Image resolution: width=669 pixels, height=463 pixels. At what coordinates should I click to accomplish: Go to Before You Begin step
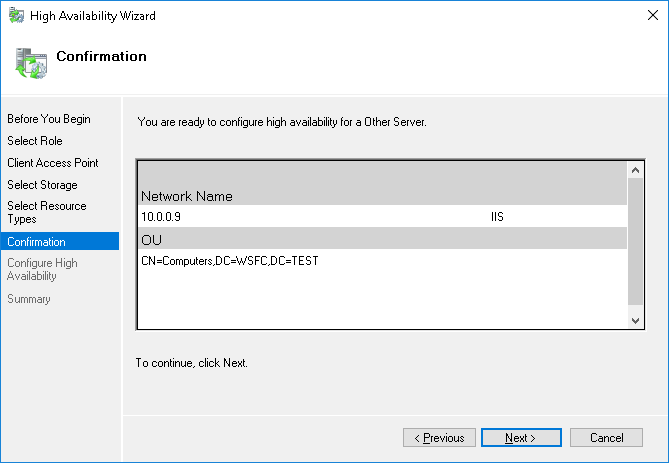(49, 119)
